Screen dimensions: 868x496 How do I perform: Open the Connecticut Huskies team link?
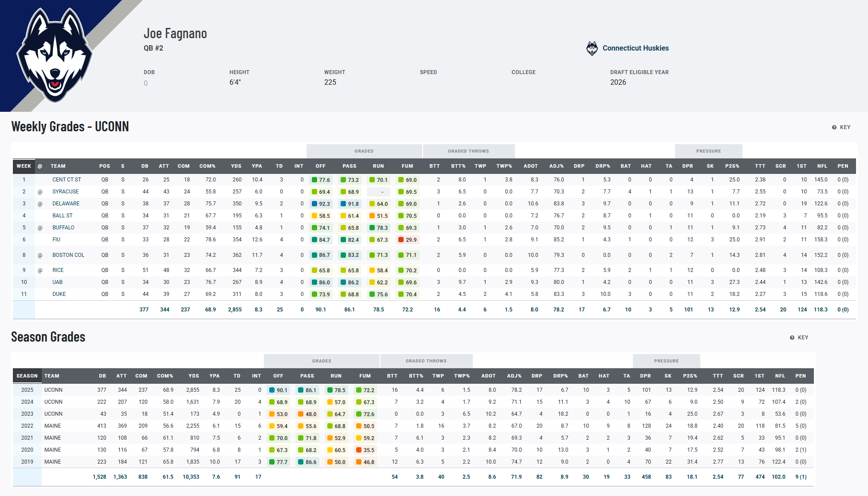tap(635, 48)
